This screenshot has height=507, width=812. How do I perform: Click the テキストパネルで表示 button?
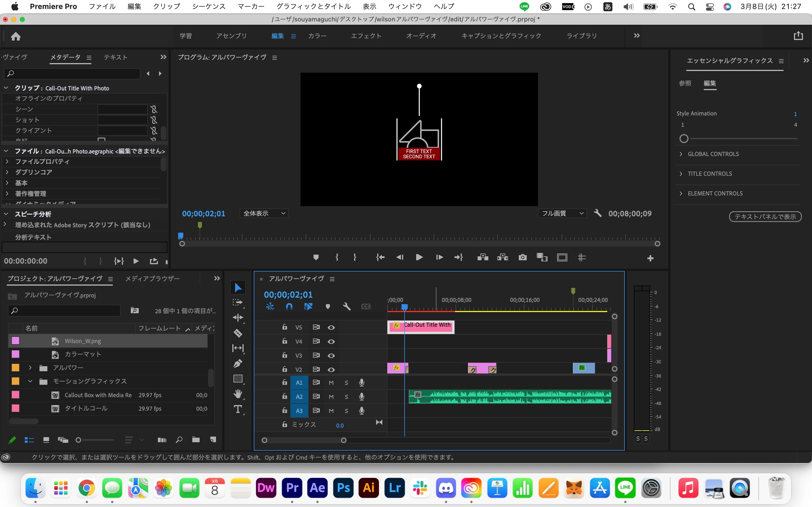(765, 217)
